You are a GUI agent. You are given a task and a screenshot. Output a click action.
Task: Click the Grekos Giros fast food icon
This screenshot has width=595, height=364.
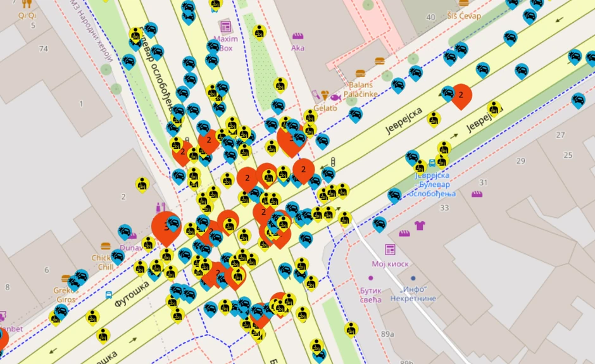pos(66,279)
